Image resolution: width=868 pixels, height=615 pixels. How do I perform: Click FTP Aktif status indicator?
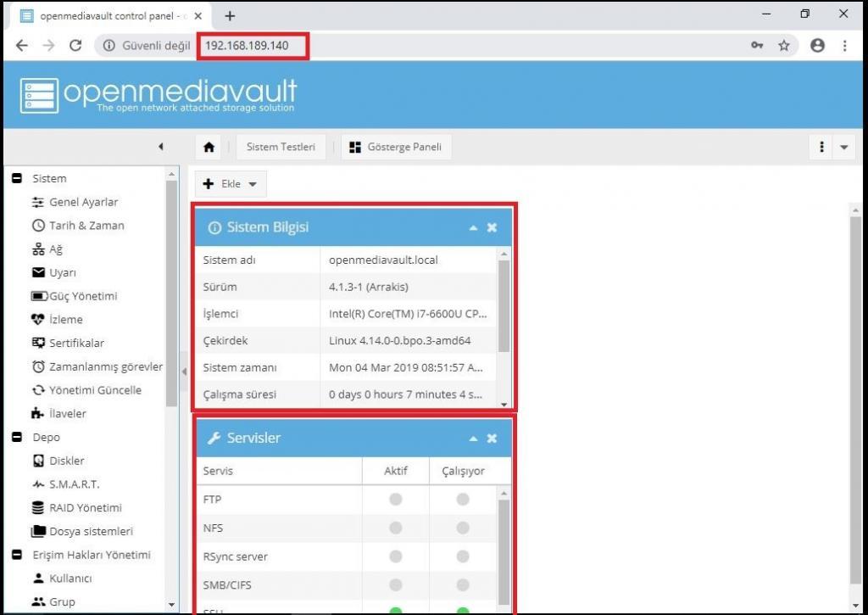pyautogui.click(x=395, y=499)
